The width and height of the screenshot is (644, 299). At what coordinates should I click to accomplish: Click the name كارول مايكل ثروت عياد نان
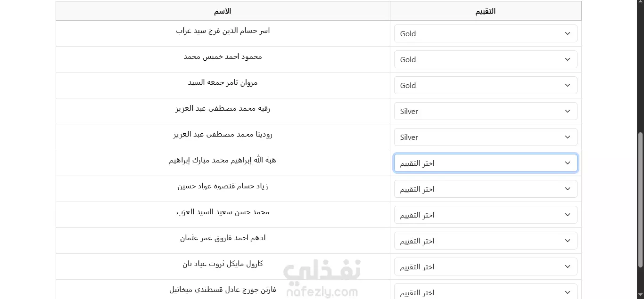pyautogui.click(x=223, y=264)
